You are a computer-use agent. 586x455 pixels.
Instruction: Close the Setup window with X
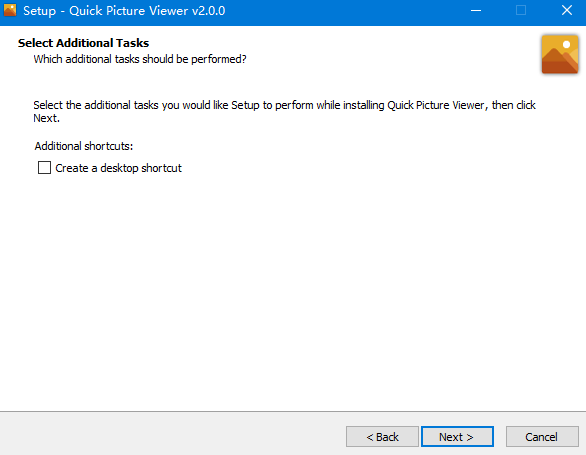[567, 10]
